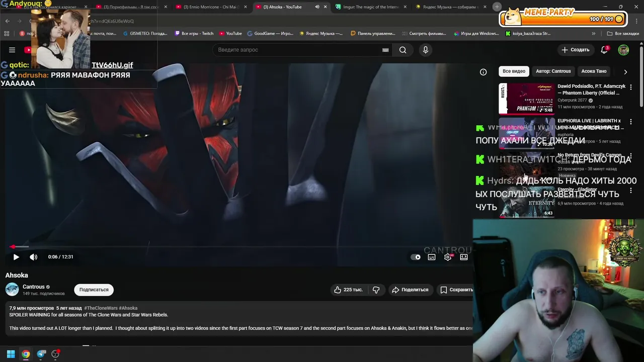
Task: Show more filter chips with right arrow
Action: click(625, 71)
